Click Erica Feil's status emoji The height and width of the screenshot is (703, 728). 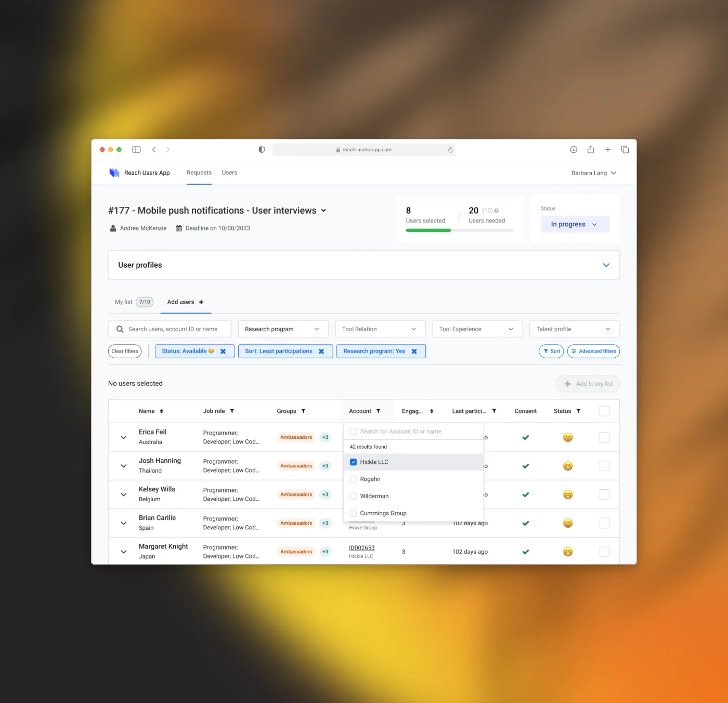click(568, 438)
